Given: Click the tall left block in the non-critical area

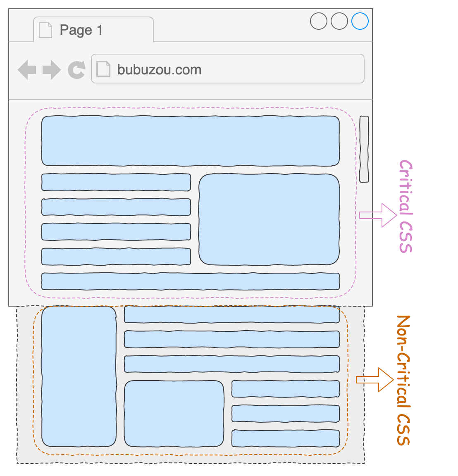Looking at the screenshot, I should tap(79, 376).
